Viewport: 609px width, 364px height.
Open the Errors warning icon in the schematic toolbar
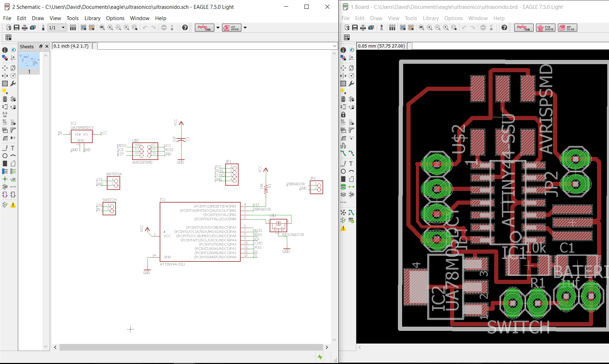pos(13,205)
